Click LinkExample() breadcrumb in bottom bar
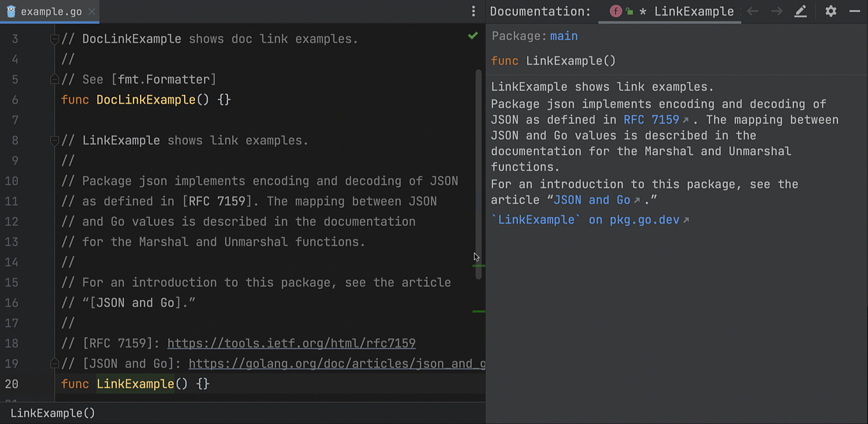This screenshot has height=424, width=868. [53, 413]
